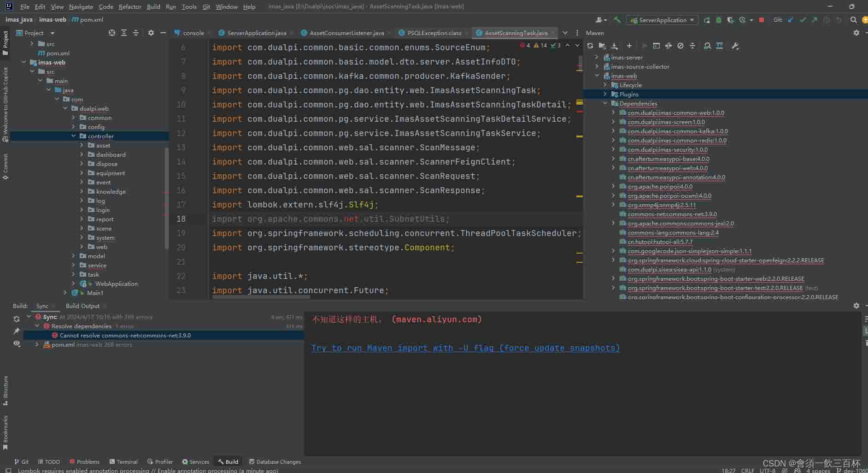868x473 pixels.
Task: Download sources and documentation in Maven toolbar
Action: click(x=615, y=46)
